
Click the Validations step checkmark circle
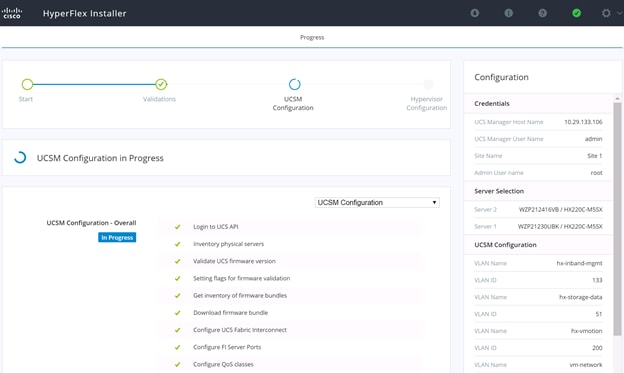click(x=161, y=84)
